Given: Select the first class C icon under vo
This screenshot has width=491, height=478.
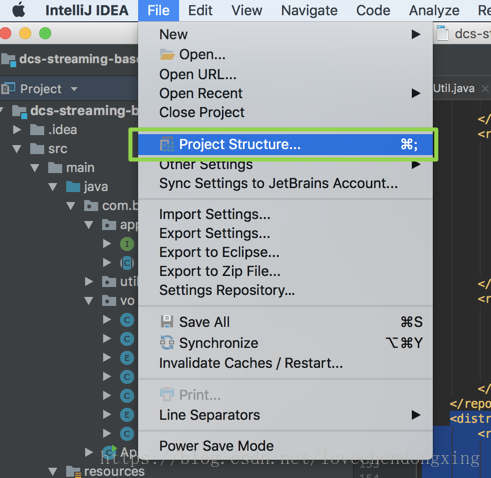Looking at the screenshot, I should [127, 320].
